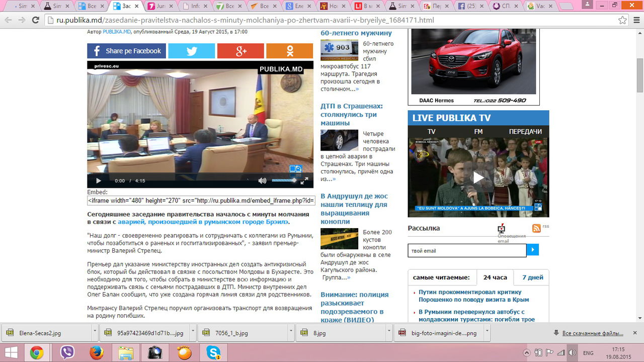This screenshot has width=644, height=362.
Task: Select the embed iframe code field
Action: [x=201, y=201]
